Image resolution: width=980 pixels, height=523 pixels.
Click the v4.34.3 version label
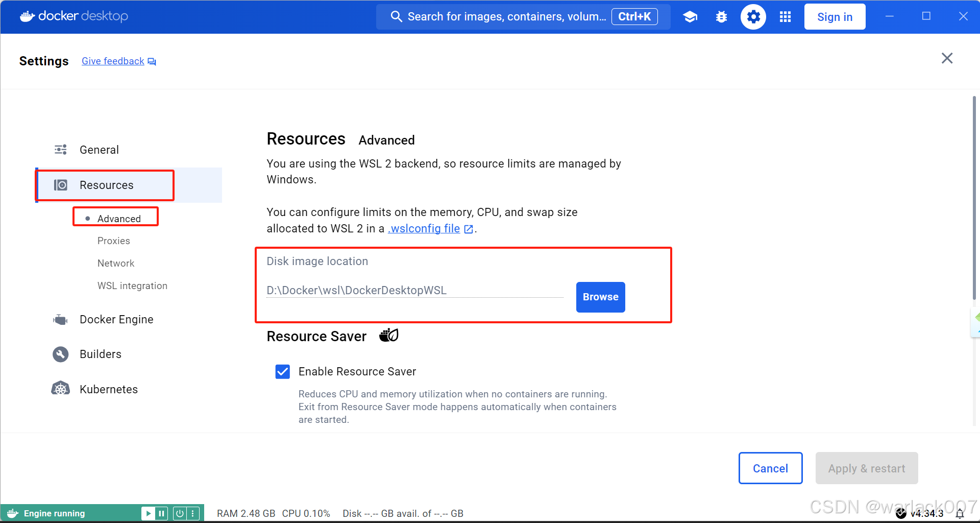point(927,513)
